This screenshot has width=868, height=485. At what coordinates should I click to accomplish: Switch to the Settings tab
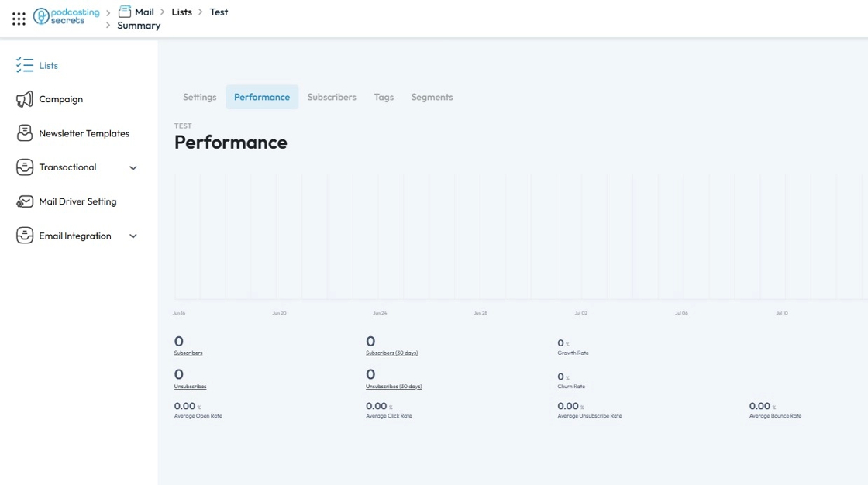(x=199, y=97)
